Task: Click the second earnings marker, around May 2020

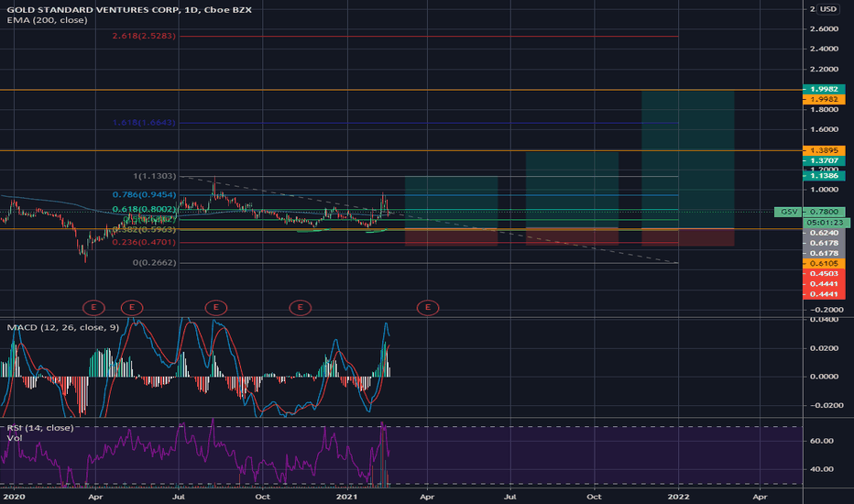Action: click(x=132, y=308)
